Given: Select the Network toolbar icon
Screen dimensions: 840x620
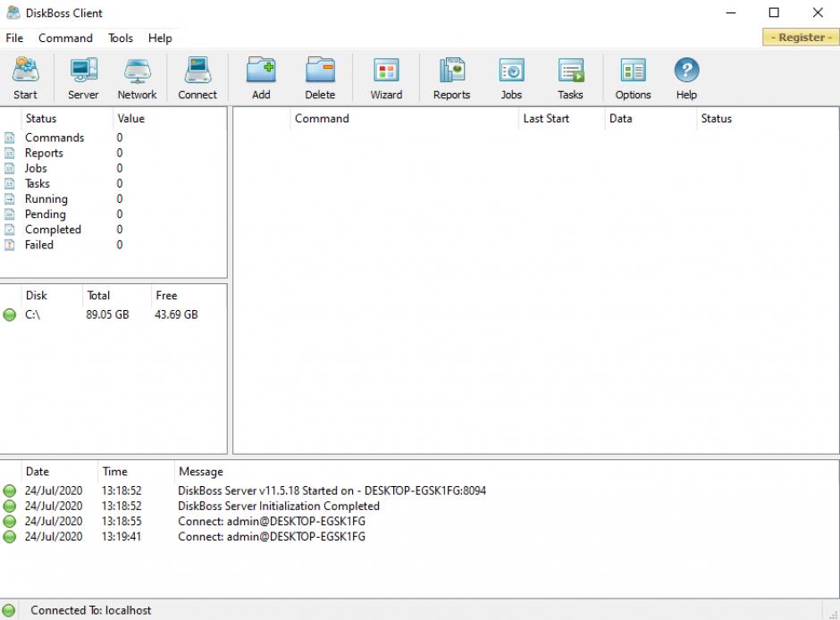Looking at the screenshot, I should pos(138,71).
